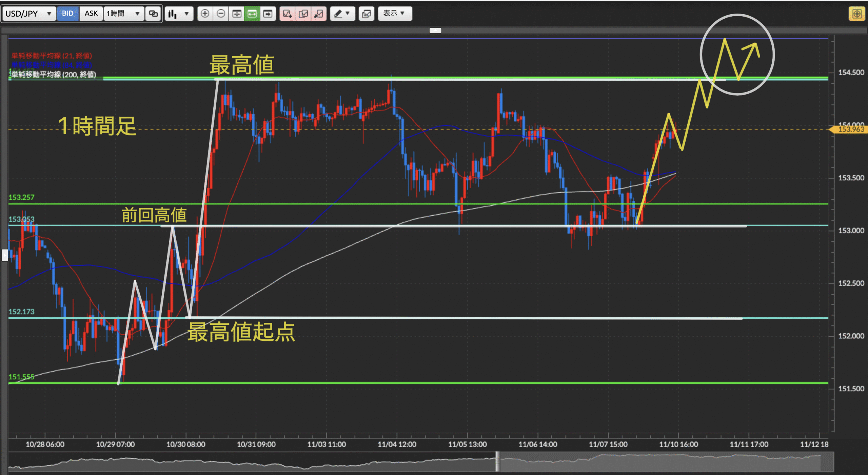The image size is (868, 475).
Task: Zoom in with the plus icon
Action: (x=205, y=14)
